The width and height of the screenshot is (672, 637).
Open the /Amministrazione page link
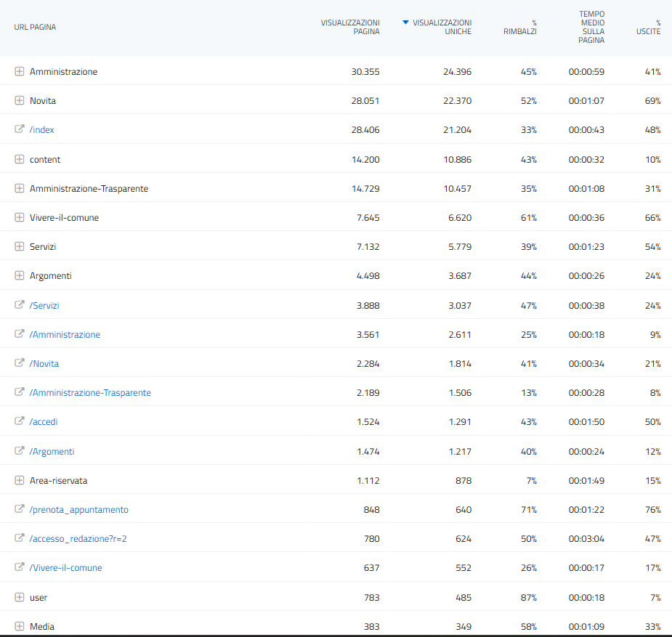65,335
